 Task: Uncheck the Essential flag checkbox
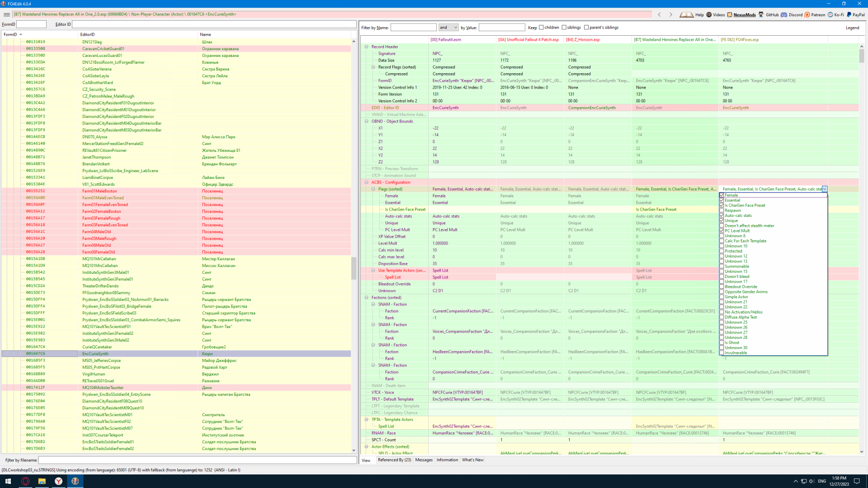[722, 200]
